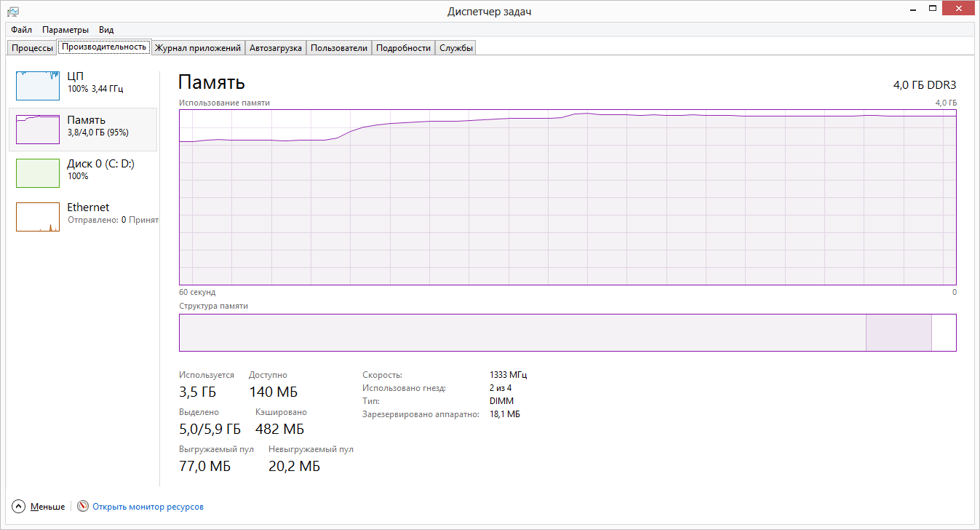Select the ЦП mini graph thumbnail
The image size is (980, 530).
coord(38,86)
